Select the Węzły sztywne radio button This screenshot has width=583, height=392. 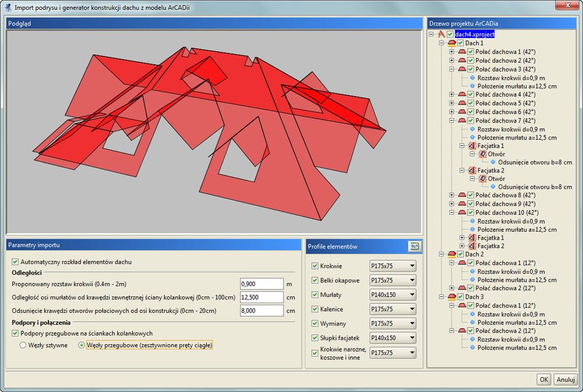(23, 345)
